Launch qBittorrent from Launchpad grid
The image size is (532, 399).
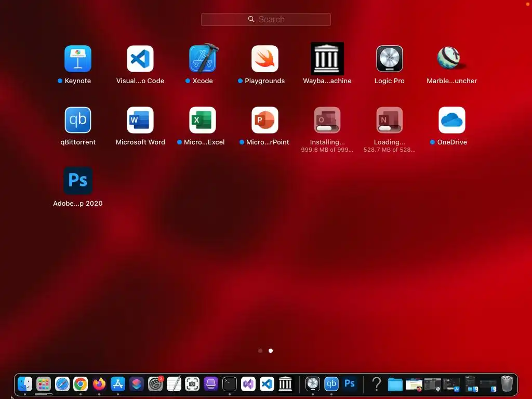coord(78,120)
